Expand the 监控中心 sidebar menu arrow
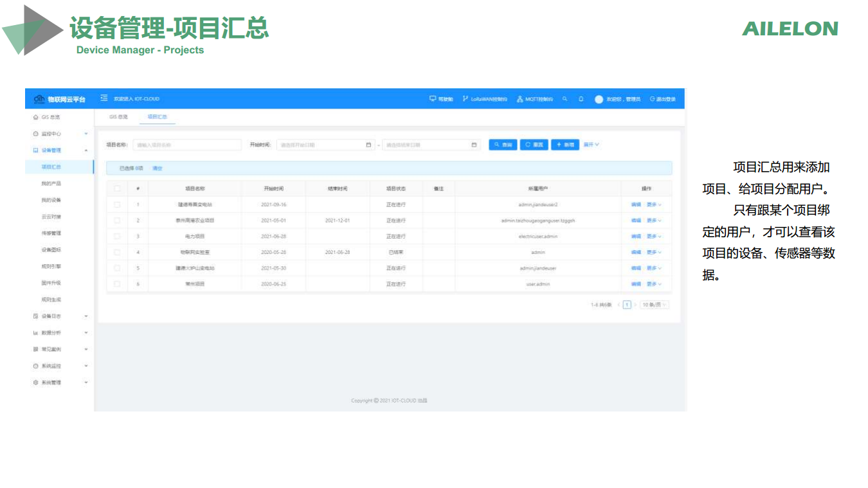 (x=86, y=134)
